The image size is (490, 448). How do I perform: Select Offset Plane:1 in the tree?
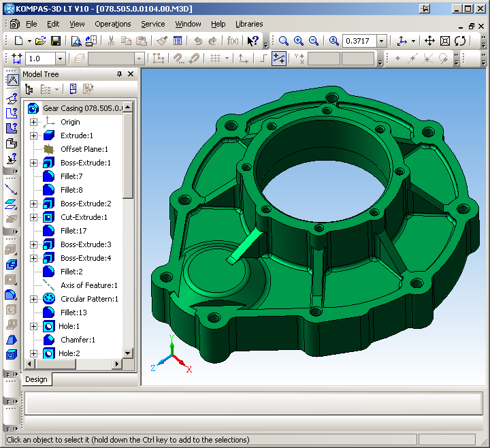tap(84, 149)
